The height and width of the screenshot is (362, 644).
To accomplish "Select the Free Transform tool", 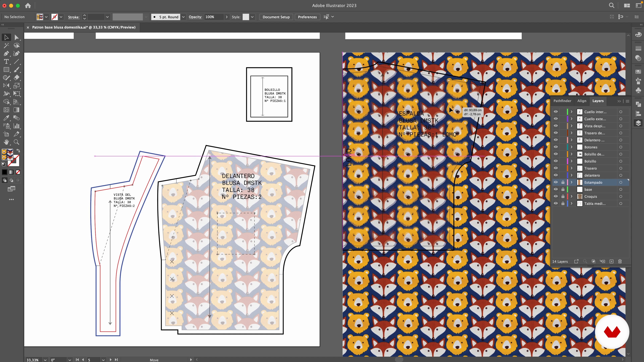I will point(16,94).
